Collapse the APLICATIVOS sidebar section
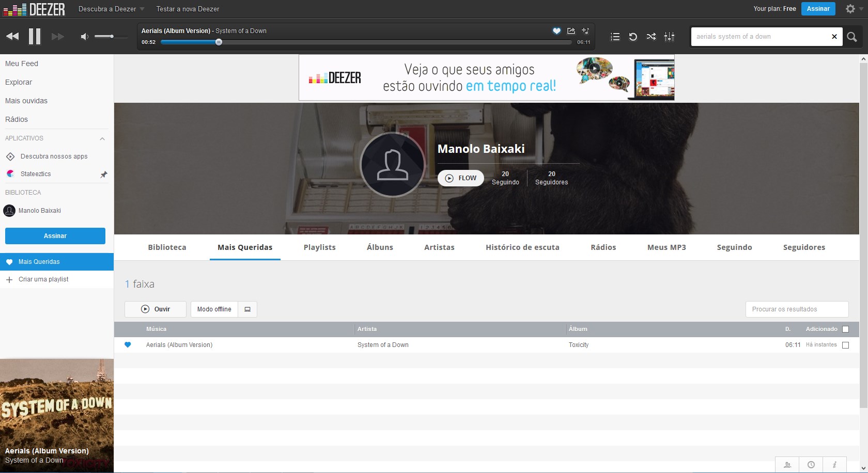Image resolution: width=868 pixels, height=473 pixels. click(102, 138)
